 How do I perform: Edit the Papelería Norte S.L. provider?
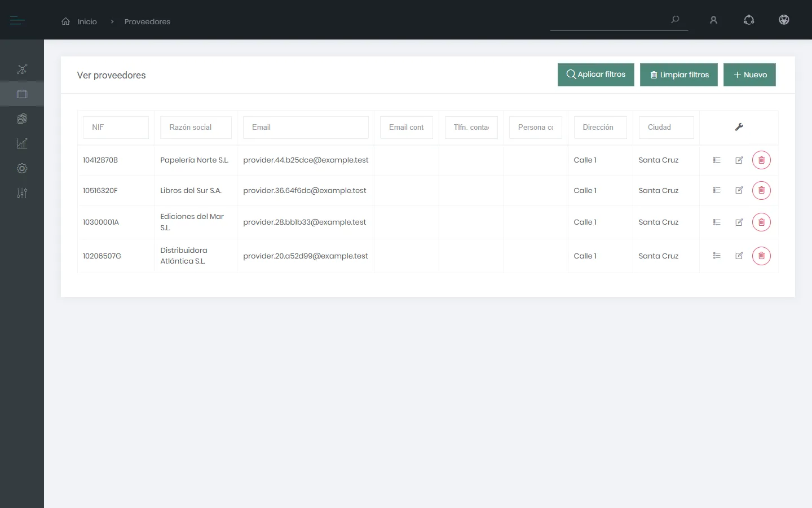pos(739,160)
